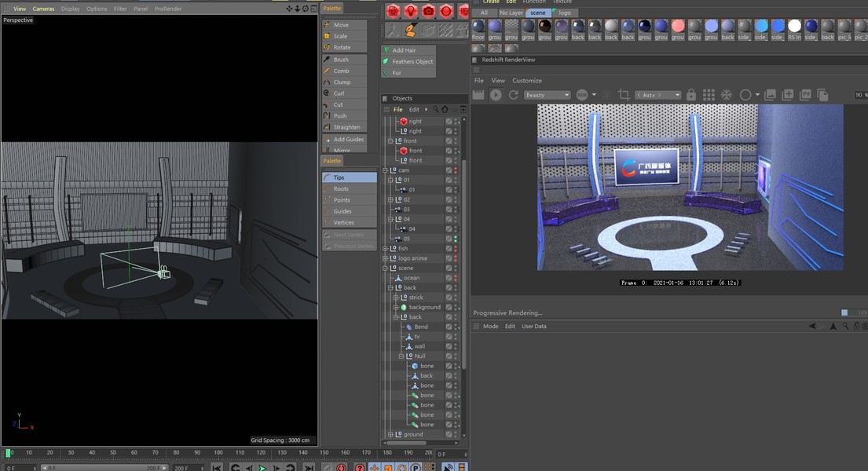The width and height of the screenshot is (868, 471).
Task: Open RenderView Customize menu
Action: (x=526, y=81)
